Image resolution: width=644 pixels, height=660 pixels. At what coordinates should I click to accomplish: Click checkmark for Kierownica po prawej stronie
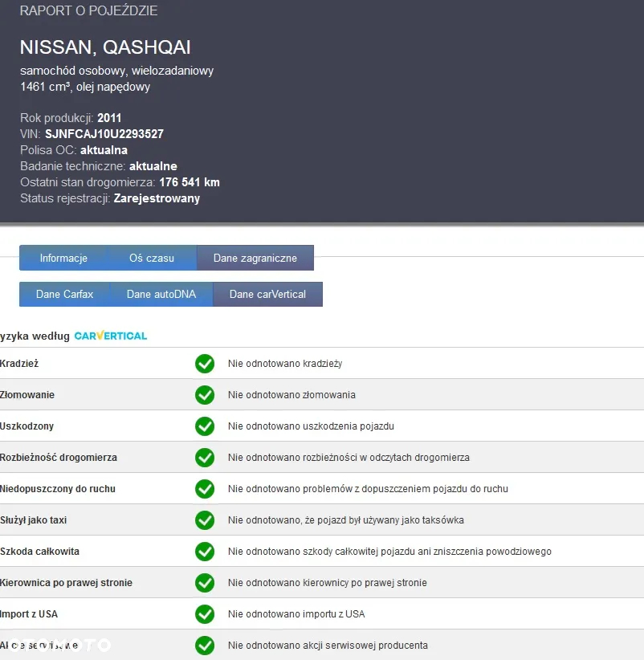pos(205,583)
